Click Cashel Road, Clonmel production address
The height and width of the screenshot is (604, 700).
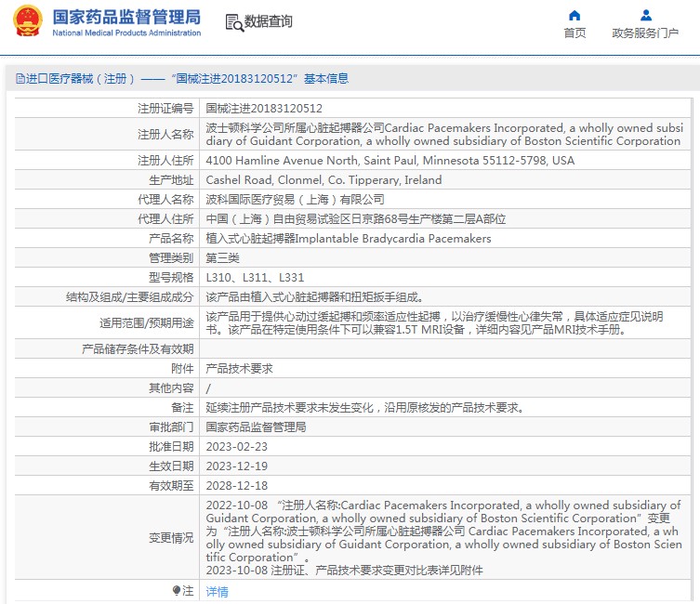click(324, 180)
